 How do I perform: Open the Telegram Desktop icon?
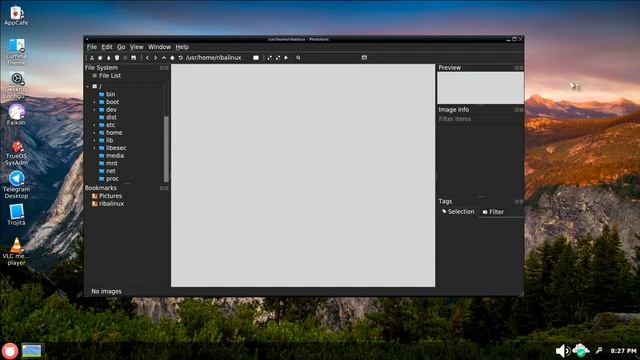coord(16,185)
